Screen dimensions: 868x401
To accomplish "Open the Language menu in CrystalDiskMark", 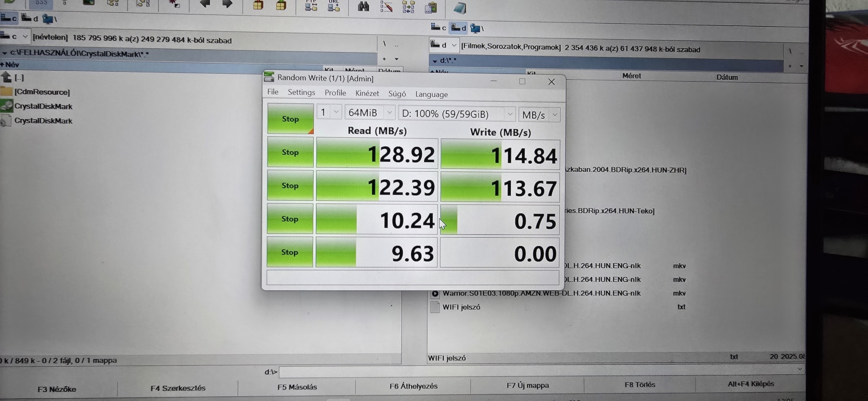I will (x=431, y=94).
